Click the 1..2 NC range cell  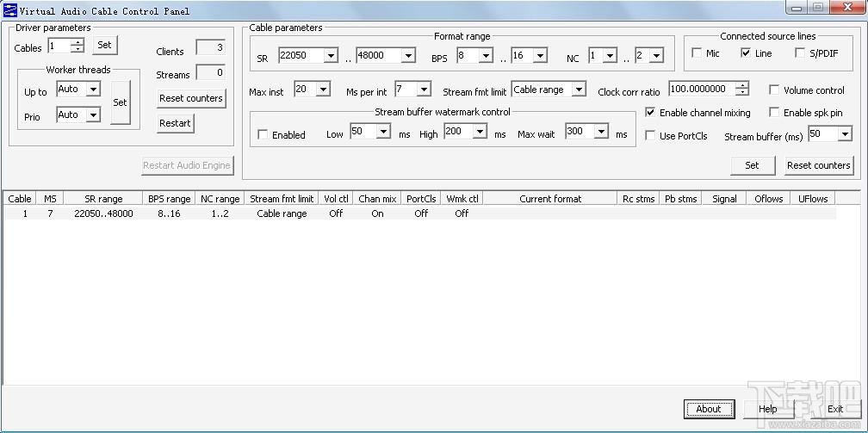pos(220,213)
